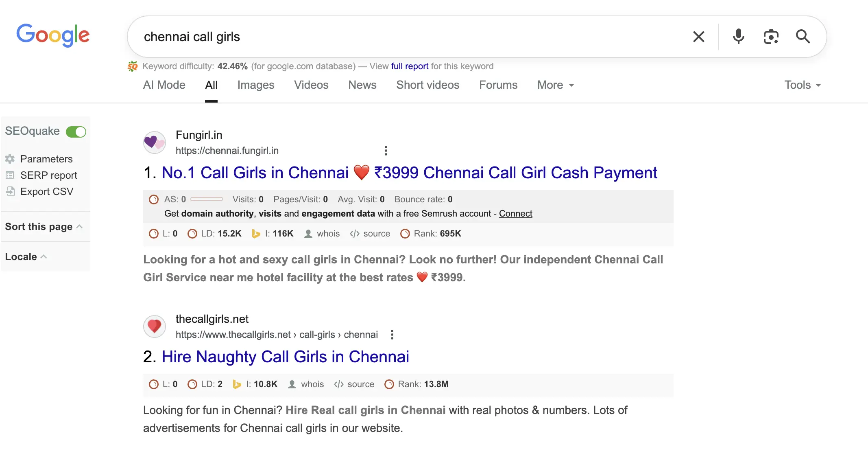This screenshot has height=460, width=868.
Task: Open three-dot menu for thecallgirls.net result
Action: click(392, 335)
